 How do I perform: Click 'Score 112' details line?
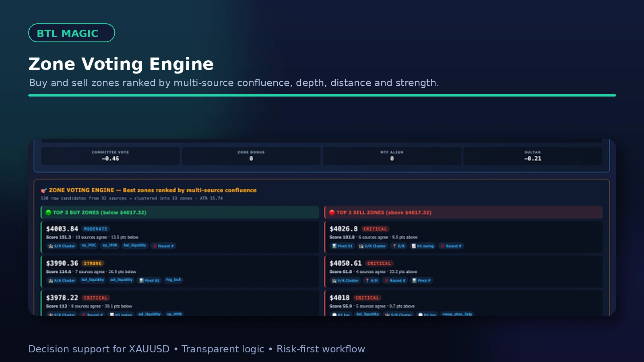89,306
